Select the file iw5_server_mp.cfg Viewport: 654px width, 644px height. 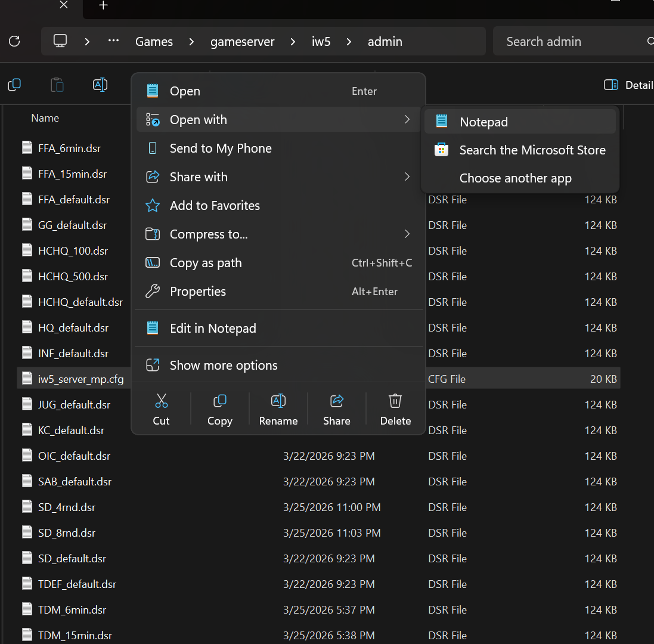pyautogui.click(x=81, y=379)
